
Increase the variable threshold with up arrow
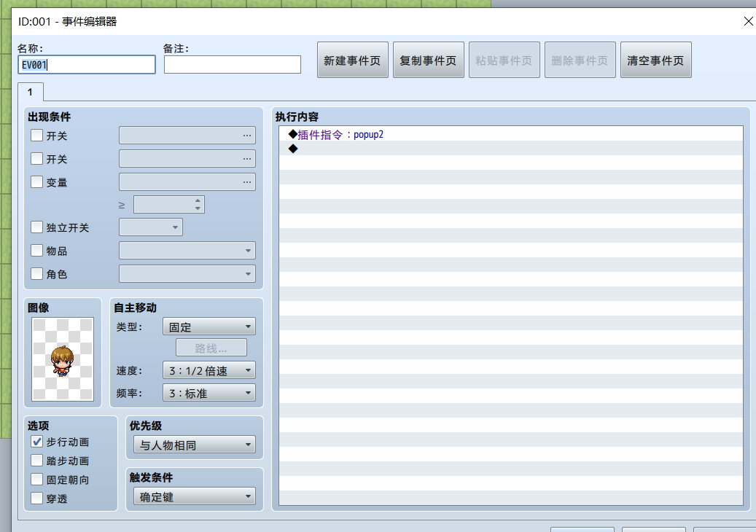(198, 200)
